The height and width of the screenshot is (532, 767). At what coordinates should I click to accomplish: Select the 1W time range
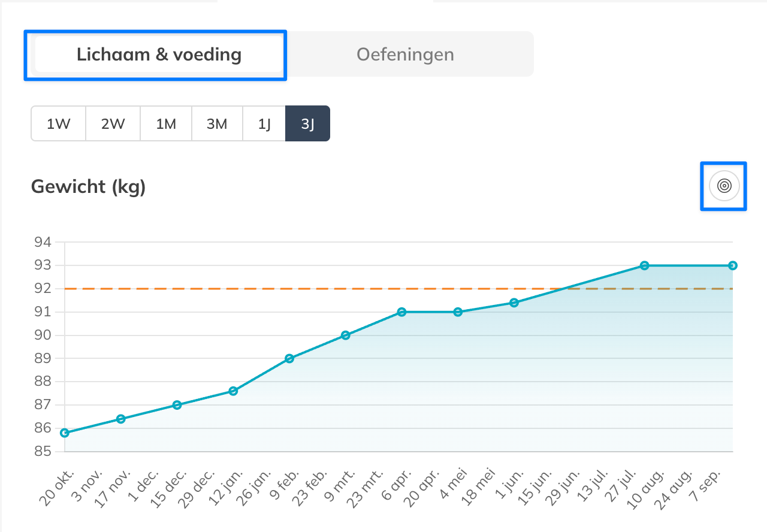59,124
